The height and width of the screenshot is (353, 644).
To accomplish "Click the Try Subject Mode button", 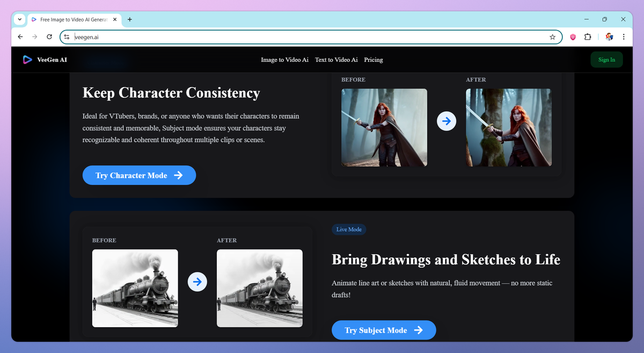I will coord(384,330).
